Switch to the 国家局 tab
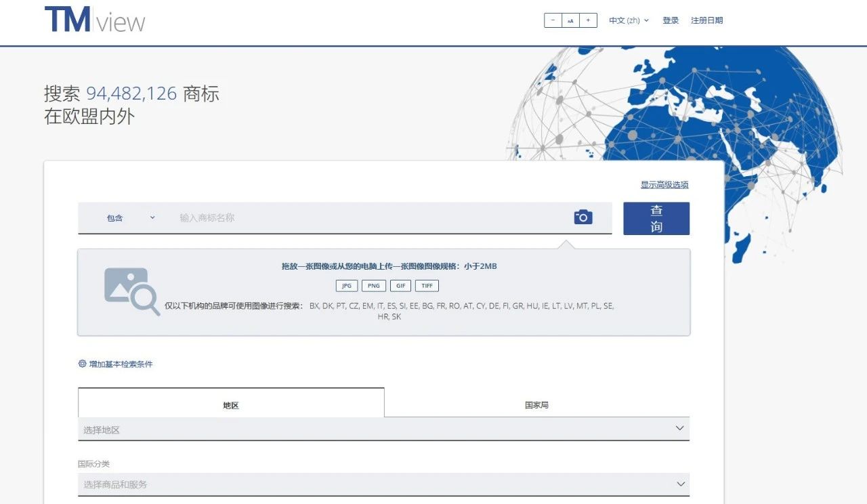This screenshot has width=867, height=504. (536, 405)
